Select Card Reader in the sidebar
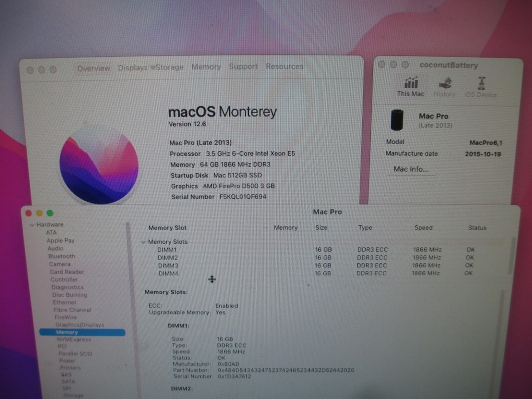The width and height of the screenshot is (532, 399). point(67,272)
